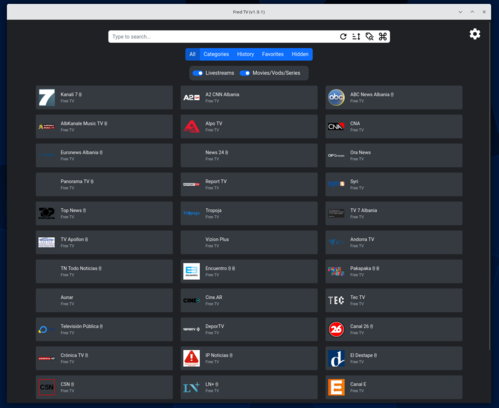Play the Vizion Plus channel

[x=249, y=242]
